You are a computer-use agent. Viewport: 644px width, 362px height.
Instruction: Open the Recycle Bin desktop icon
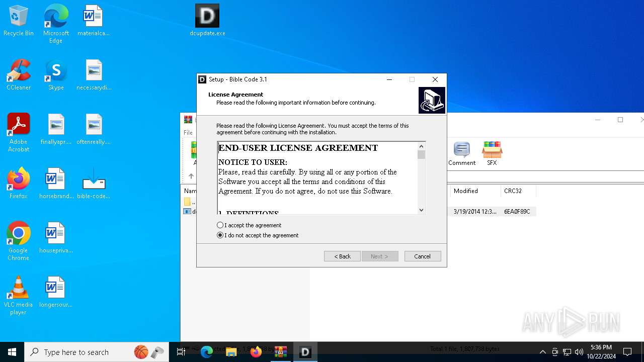pyautogui.click(x=19, y=21)
